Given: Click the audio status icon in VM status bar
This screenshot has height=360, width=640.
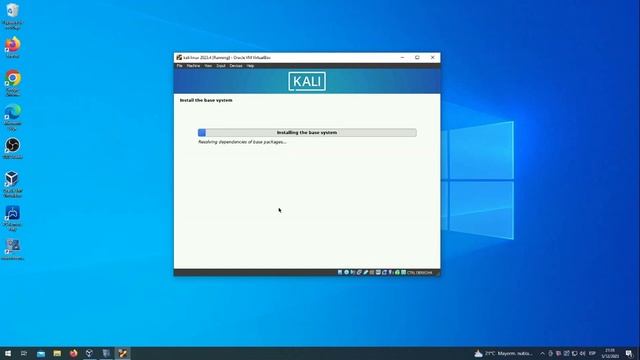Looking at the screenshot, I should [x=352, y=272].
